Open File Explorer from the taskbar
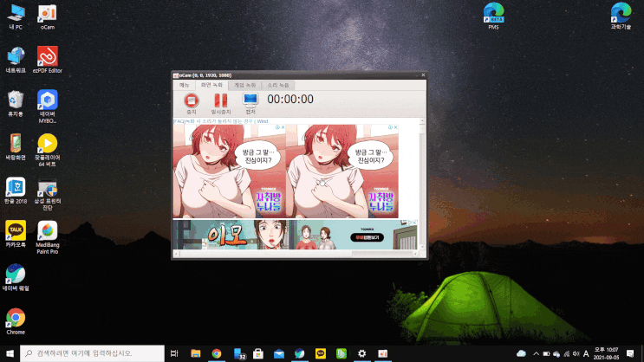 (x=196, y=353)
